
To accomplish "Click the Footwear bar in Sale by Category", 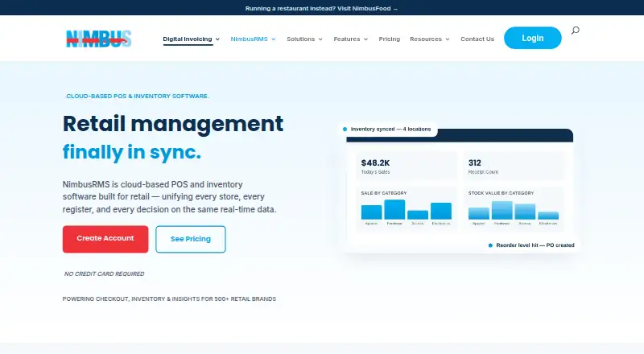I will pos(394,209).
